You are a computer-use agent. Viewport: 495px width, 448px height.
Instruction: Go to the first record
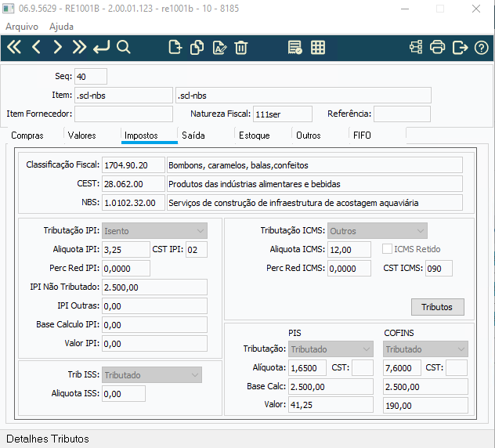[14, 47]
